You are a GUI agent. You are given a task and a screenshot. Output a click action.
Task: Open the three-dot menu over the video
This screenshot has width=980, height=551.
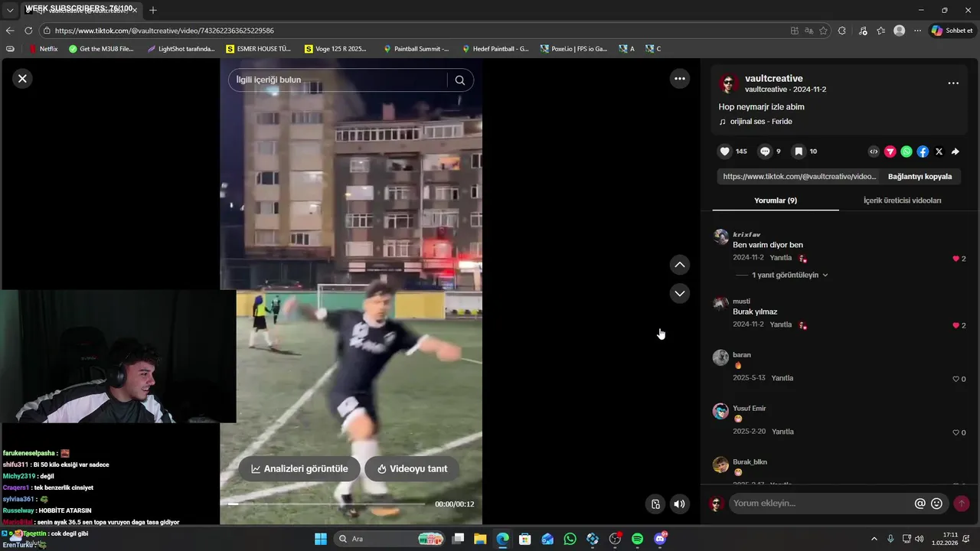tap(679, 78)
